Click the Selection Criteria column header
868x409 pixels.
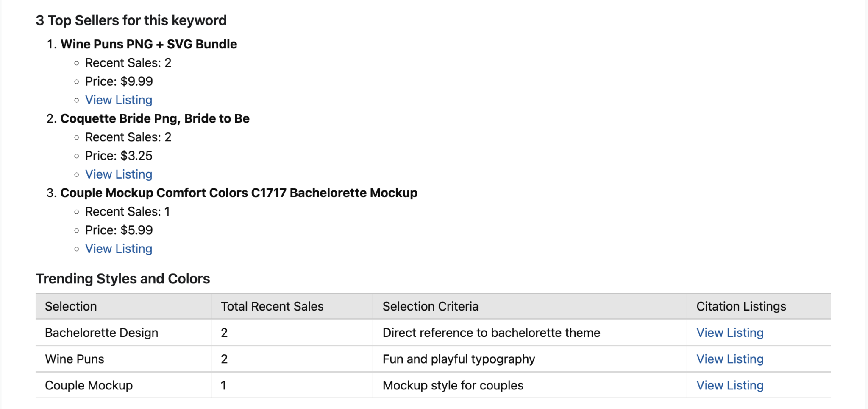430,306
